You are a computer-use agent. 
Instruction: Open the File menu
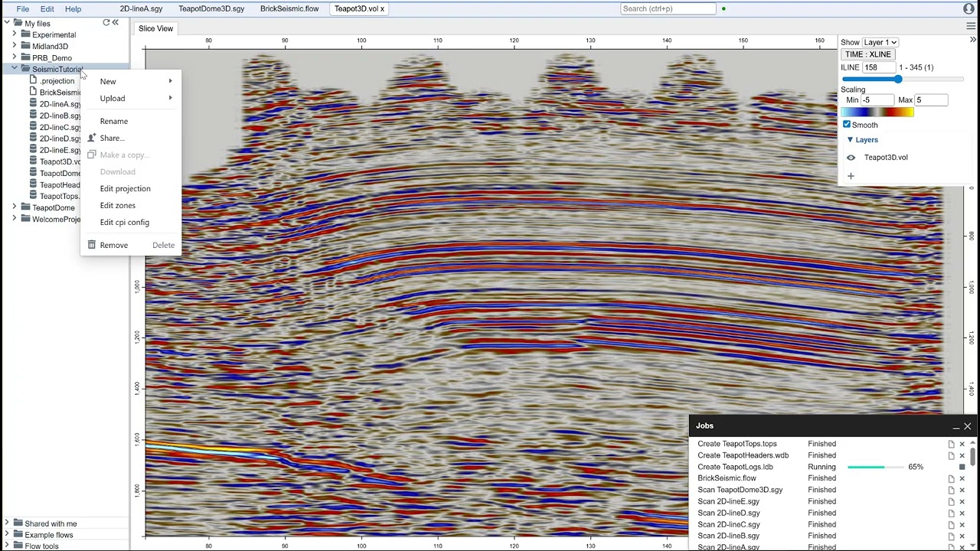pos(23,9)
